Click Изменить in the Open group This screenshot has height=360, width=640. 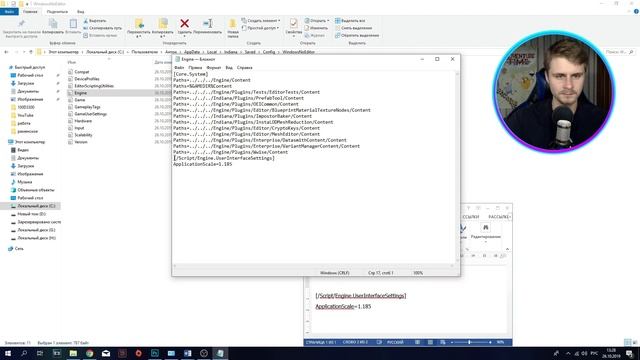[316, 28]
